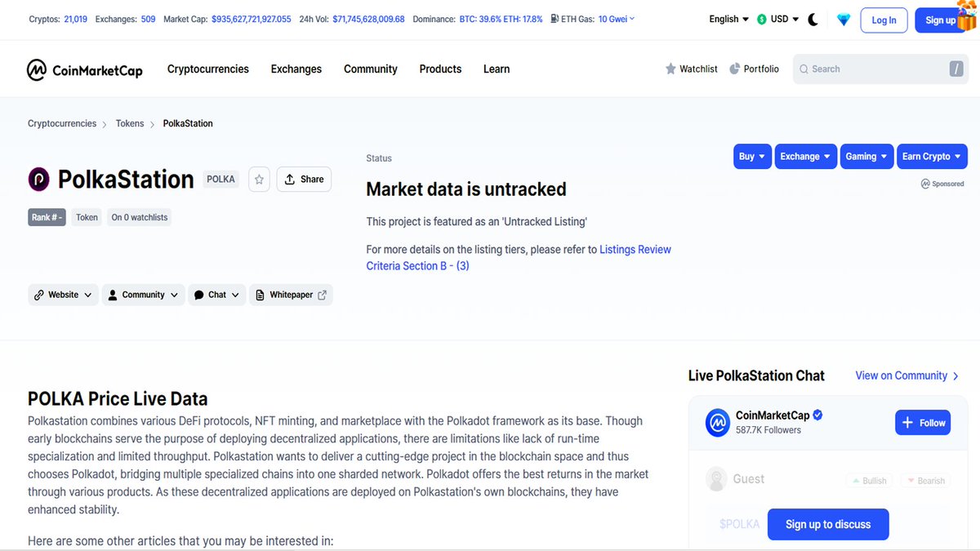The width and height of the screenshot is (980, 551).
Task: Open the Gaming dropdown
Action: tap(866, 157)
